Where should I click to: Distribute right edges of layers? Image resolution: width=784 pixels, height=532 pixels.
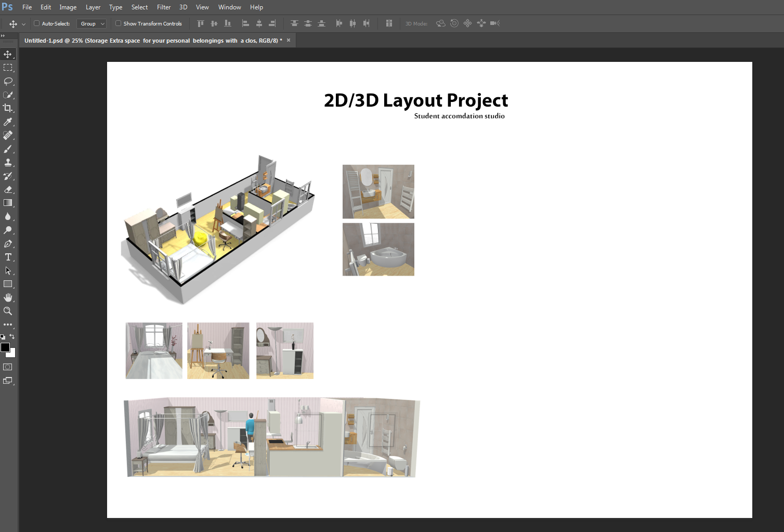pos(366,23)
